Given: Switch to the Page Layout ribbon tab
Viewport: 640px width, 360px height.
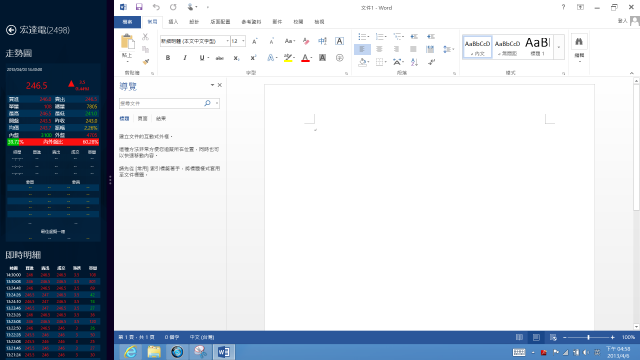Looking at the screenshot, I should [220, 22].
